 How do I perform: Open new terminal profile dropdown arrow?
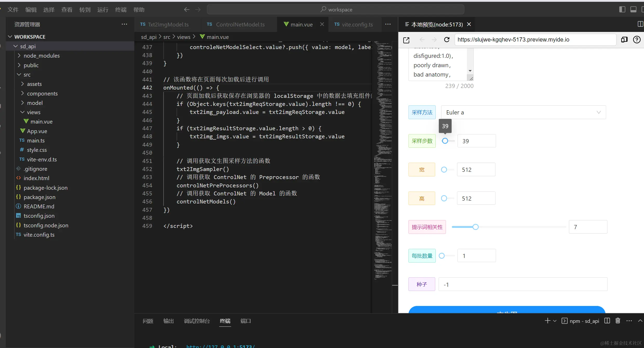click(555, 321)
